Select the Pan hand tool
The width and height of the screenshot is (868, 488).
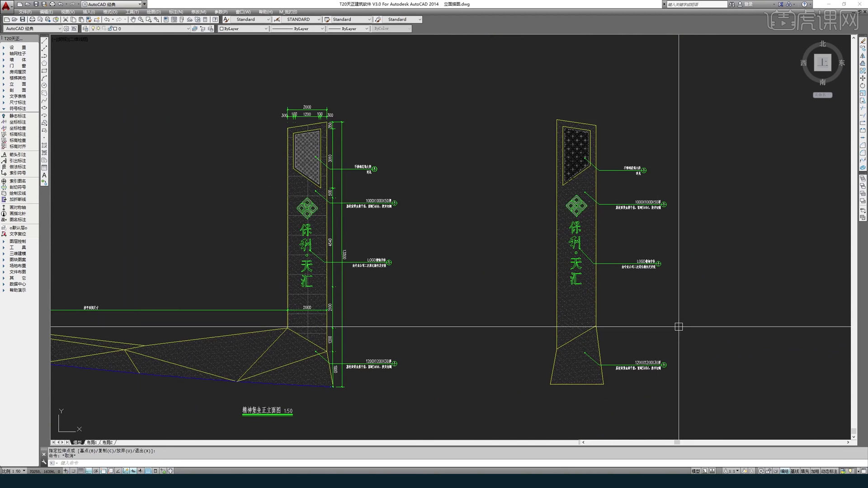[x=133, y=19]
